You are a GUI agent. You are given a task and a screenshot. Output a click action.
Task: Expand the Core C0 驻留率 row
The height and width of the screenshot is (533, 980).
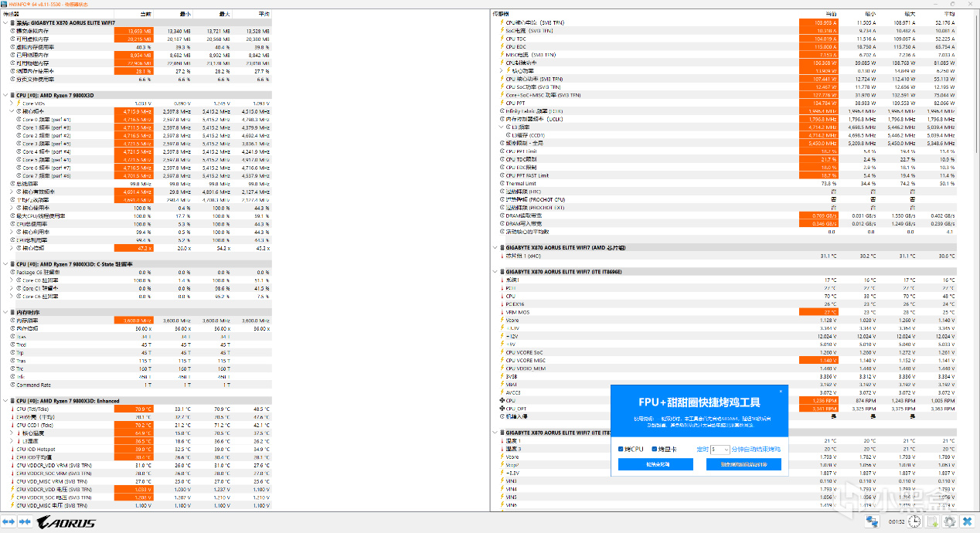coord(12,280)
